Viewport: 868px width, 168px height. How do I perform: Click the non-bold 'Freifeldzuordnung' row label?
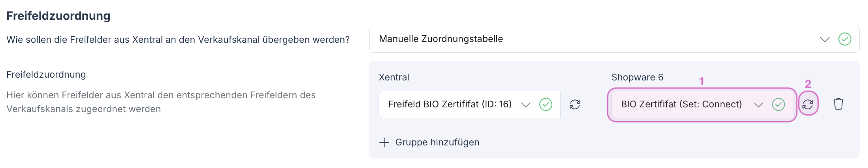(x=46, y=74)
